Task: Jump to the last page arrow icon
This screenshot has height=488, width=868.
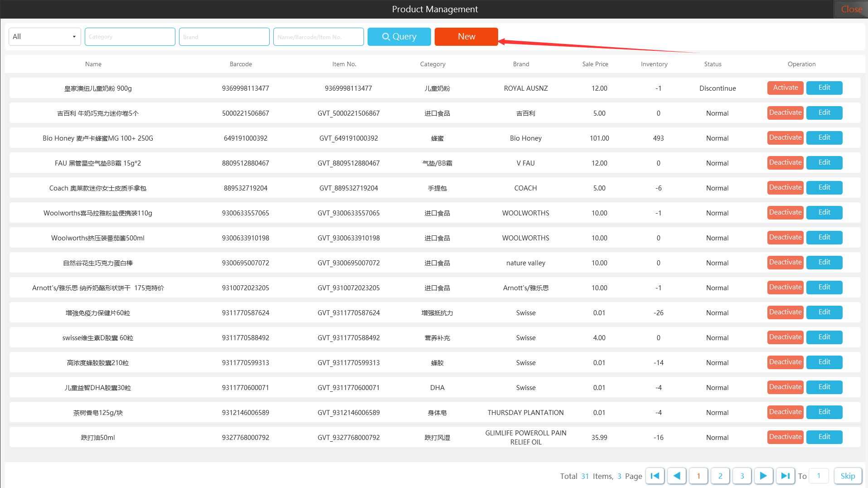Action: (x=785, y=476)
